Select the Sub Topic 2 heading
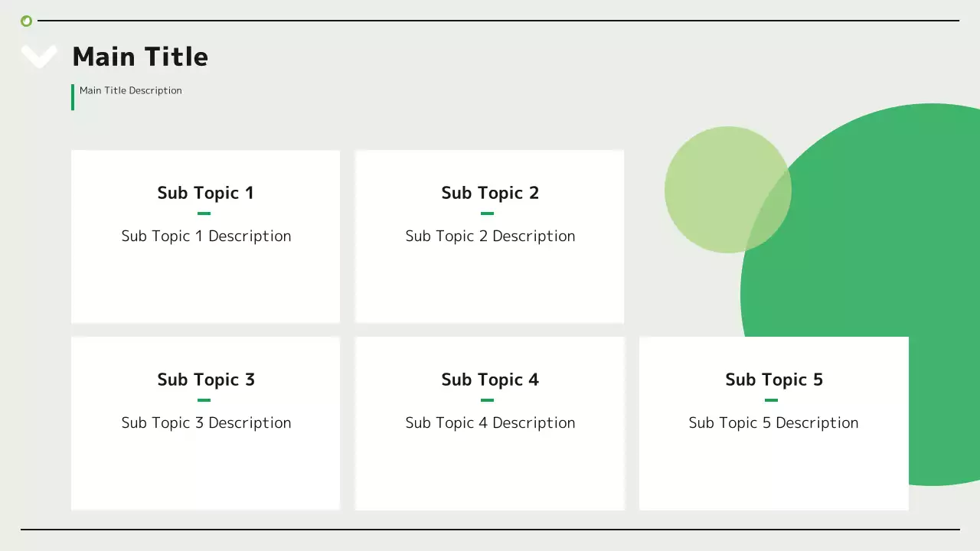The height and width of the screenshot is (551, 980). 490,193
